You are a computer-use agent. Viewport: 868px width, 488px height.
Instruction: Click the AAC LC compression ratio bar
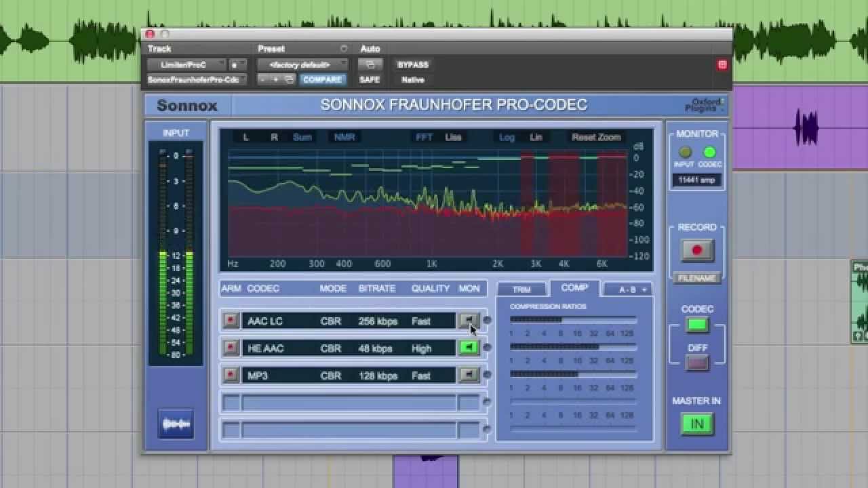pos(573,319)
